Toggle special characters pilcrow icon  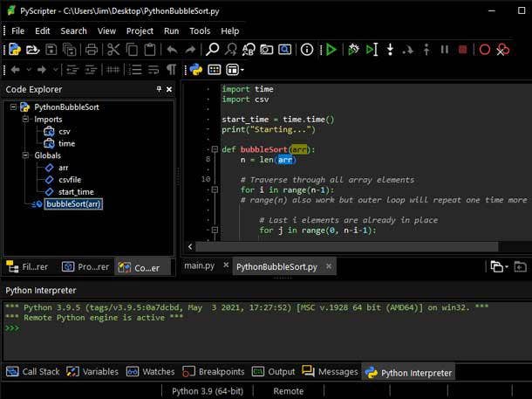171,70
